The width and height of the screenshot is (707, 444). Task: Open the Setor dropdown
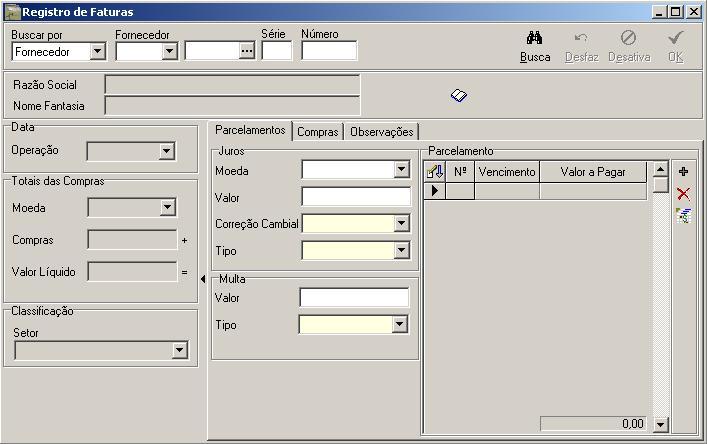pos(179,350)
